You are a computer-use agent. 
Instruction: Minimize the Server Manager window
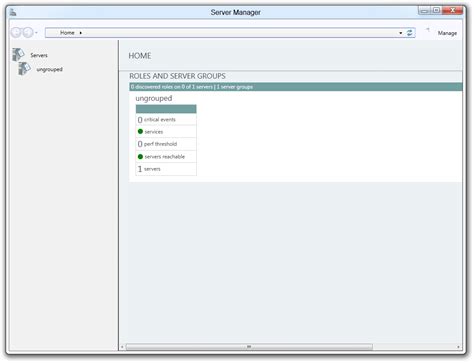[x=424, y=10]
